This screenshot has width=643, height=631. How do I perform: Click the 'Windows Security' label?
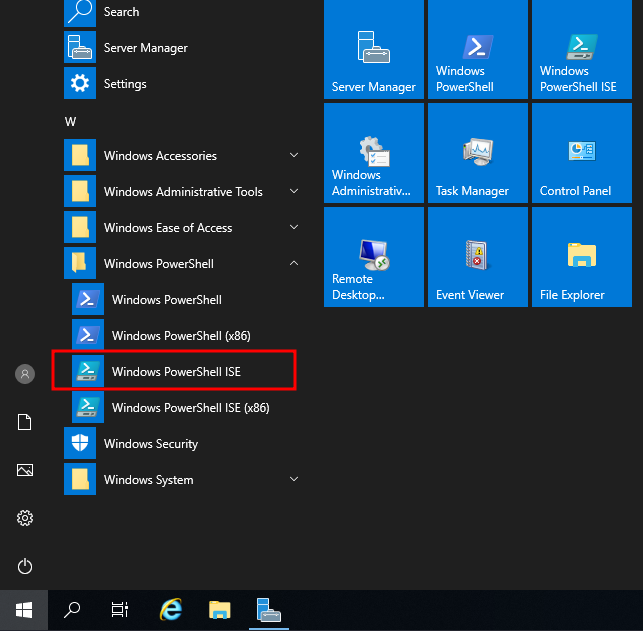point(151,444)
